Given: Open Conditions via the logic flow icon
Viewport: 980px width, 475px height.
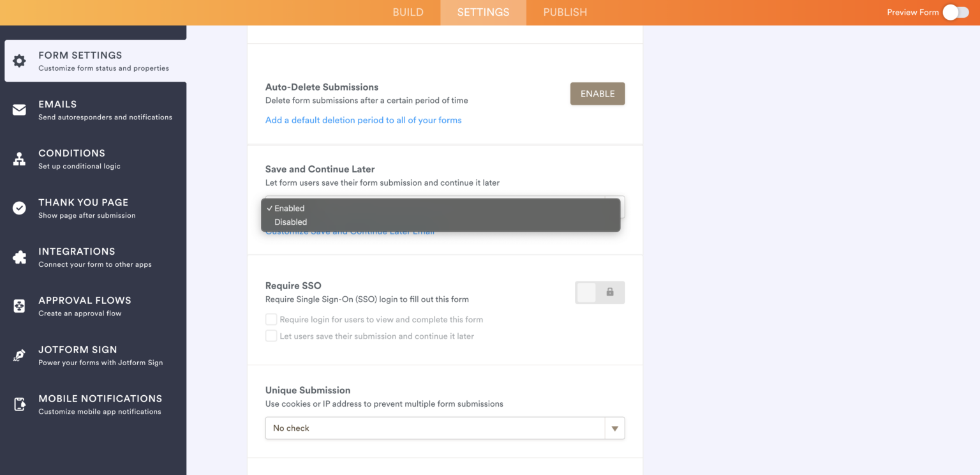Looking at the screenshot, I should pyautogui.click(x=20, y=158).
